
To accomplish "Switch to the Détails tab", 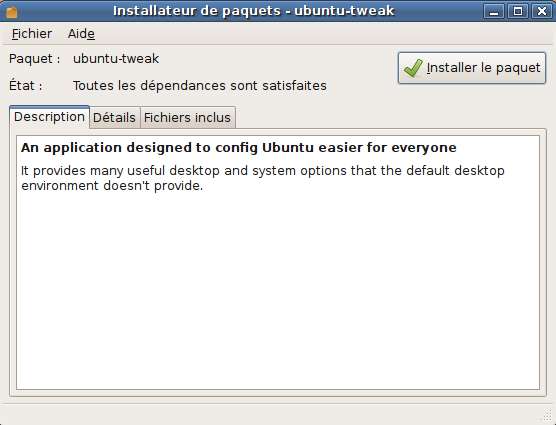I will (x=114, y=117).
